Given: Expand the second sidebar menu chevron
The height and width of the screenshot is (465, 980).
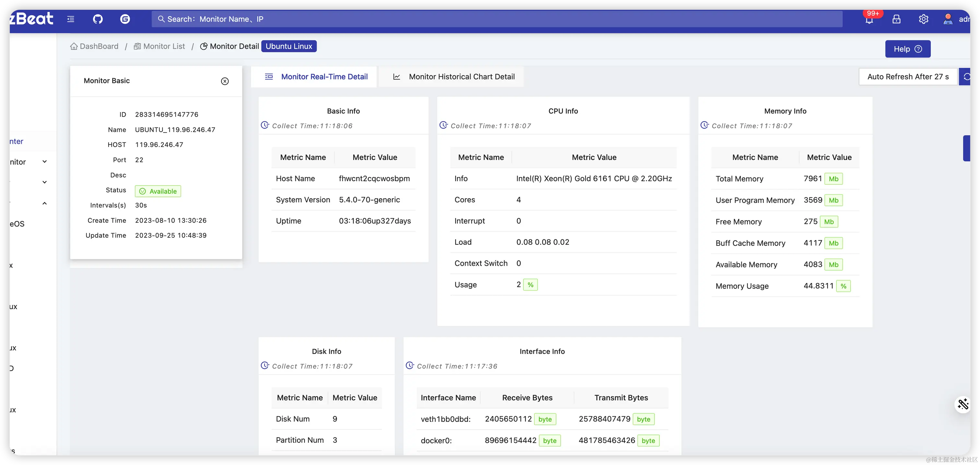Looking at the screenshot, I should click(44, 182).
